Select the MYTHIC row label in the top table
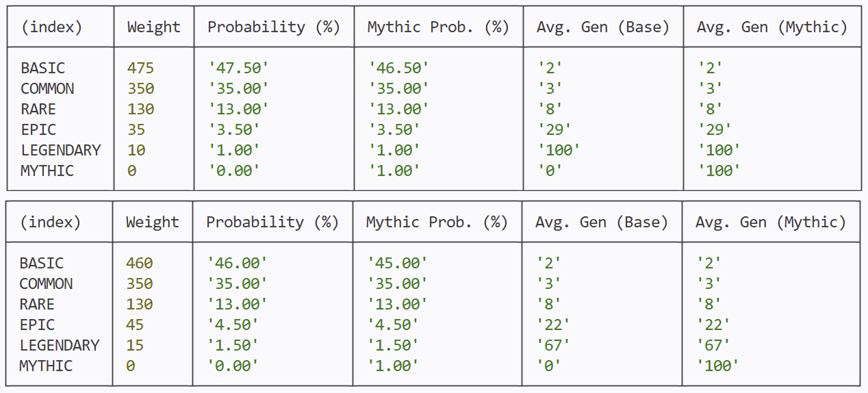Viewport: 868px width, 393px height. [47, 170]
